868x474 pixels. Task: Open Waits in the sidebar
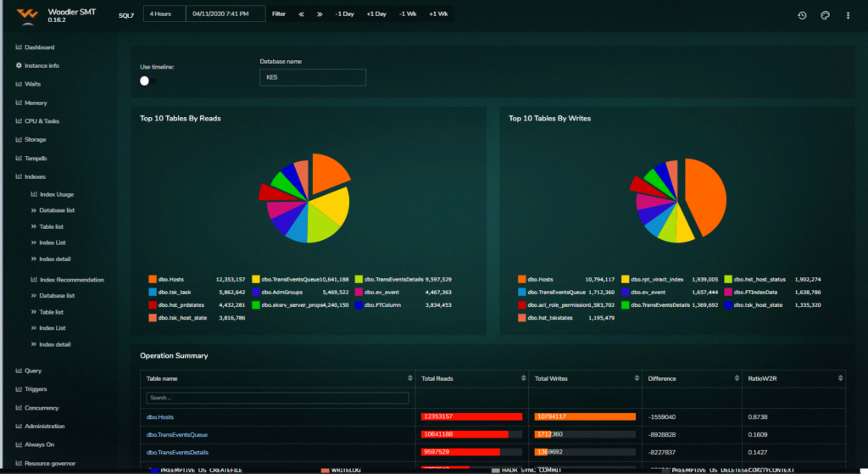point(32,84)
